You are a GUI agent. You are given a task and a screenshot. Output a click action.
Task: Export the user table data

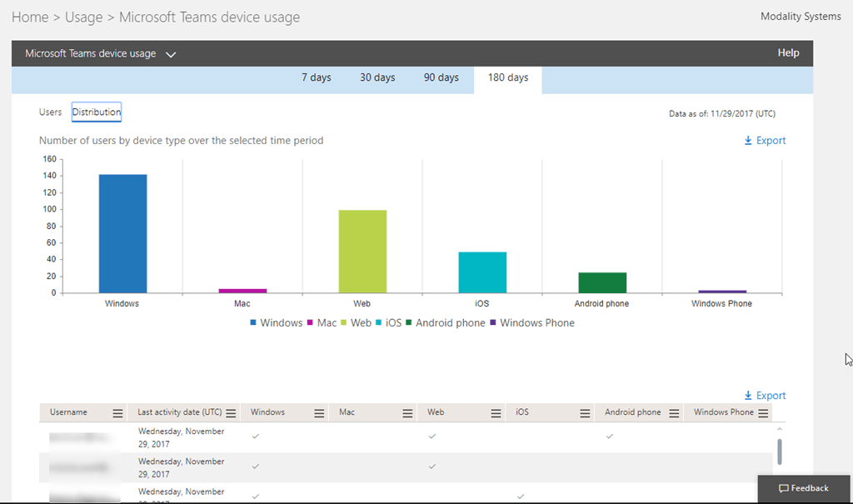765,396
